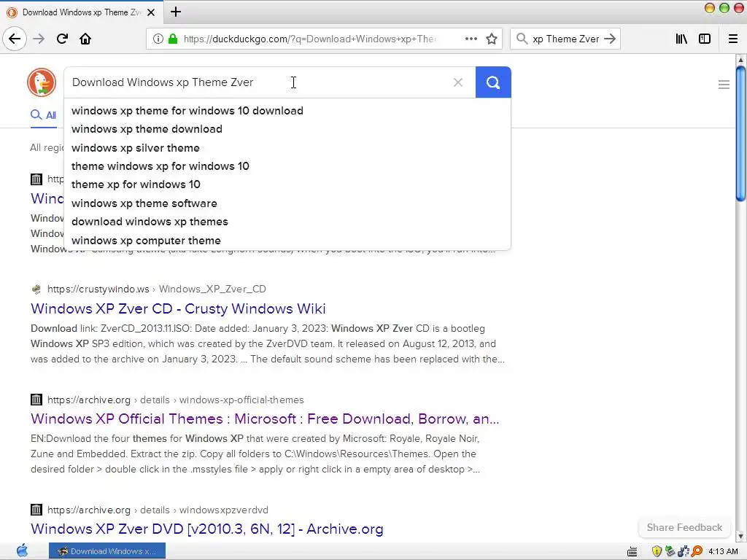Image resolution: width=747 pixels, height=560 pixels.
Task: Click archive.org favicon beside windows-xp-official-themes
Action: (x=36, y=400)
